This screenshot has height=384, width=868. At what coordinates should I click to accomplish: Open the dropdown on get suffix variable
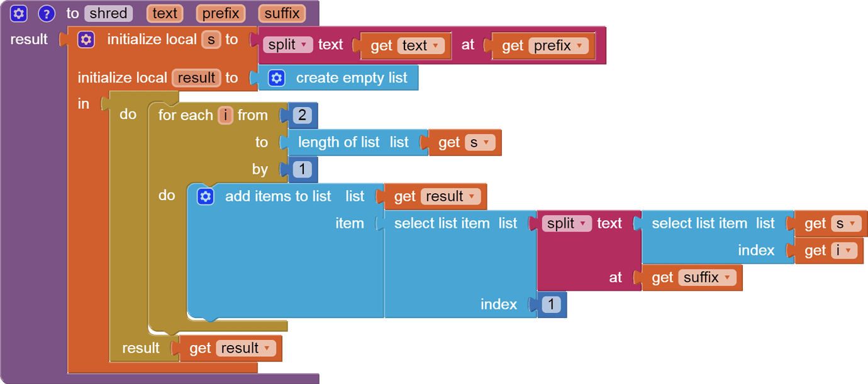pos(728,277)
